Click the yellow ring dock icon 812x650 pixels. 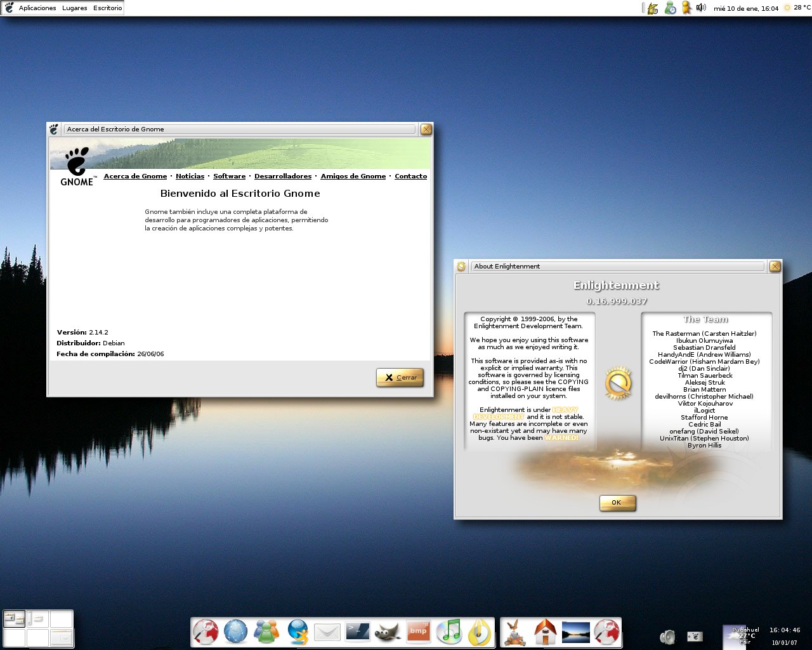point(480,632)
